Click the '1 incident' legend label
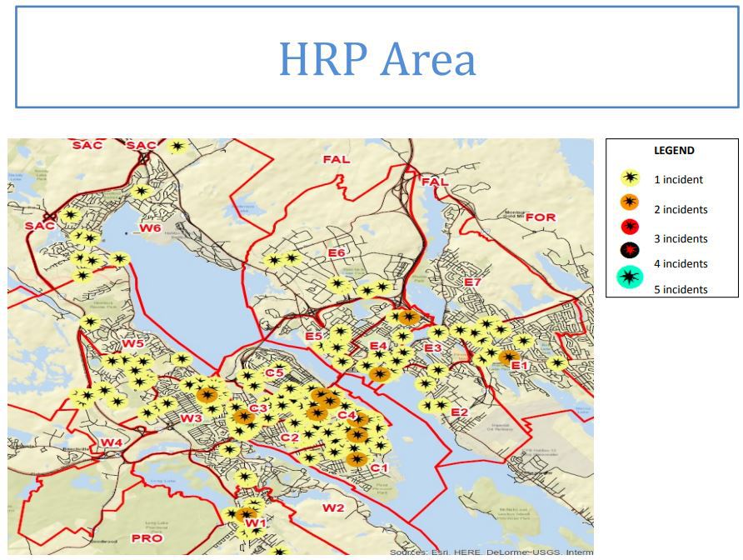Image resolution: width=743 pixels, height=560 pixels. pos(679,180)
